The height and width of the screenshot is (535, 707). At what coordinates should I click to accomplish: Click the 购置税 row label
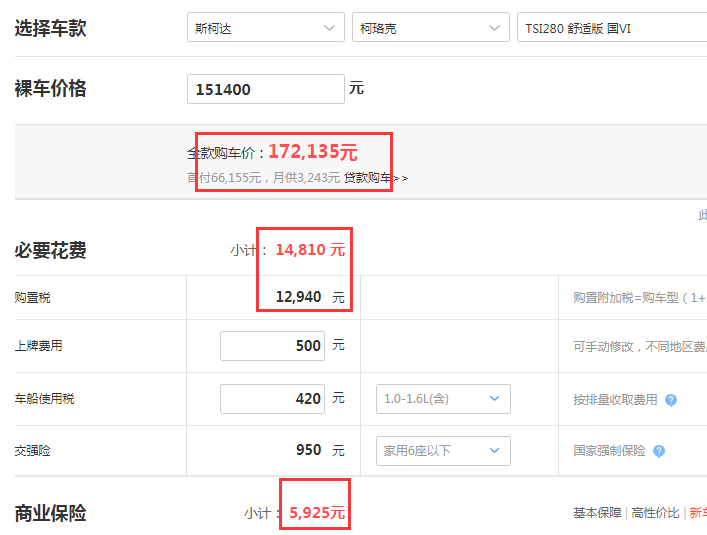click(x=32, y=297)
